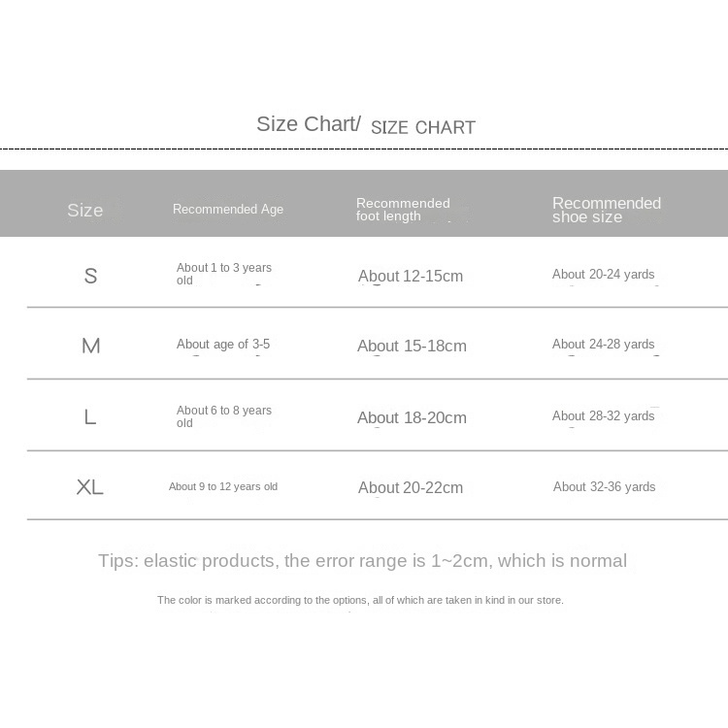Click the 'About 12-15cm' foot length
728x728 pixels.
[411, 277]
